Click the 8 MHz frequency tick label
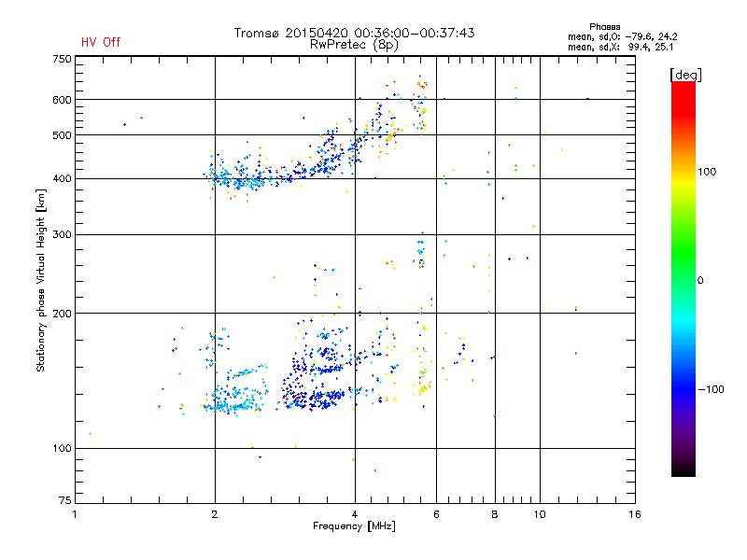Image resolution: width=747 pixels, height=560 pixels. click(495, 514)
